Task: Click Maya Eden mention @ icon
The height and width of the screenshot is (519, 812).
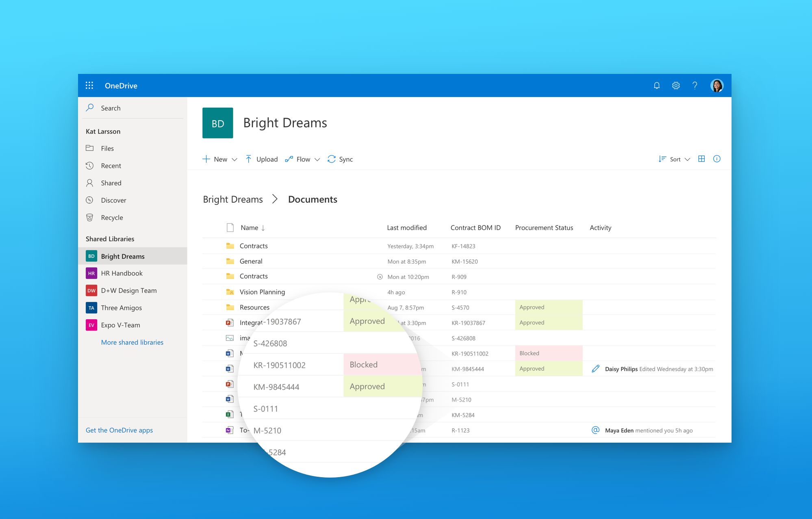Action: [595, 430]
